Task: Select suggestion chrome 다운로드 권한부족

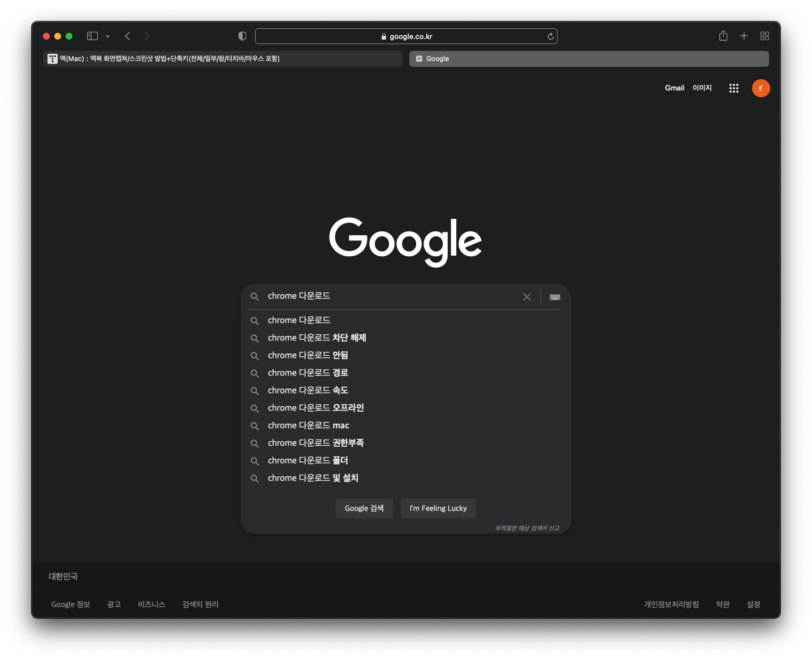Action: [406, 443]
